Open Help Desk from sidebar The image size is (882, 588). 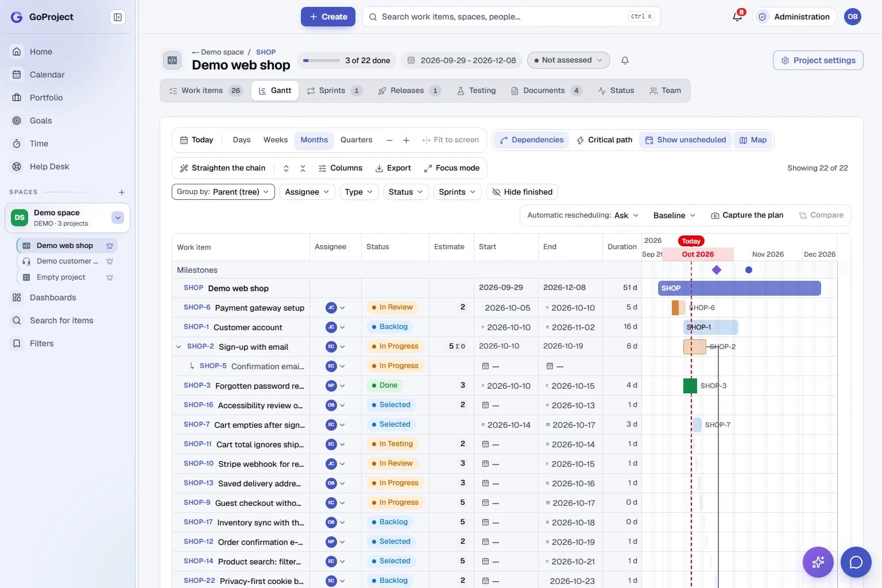tap(49, 167)
